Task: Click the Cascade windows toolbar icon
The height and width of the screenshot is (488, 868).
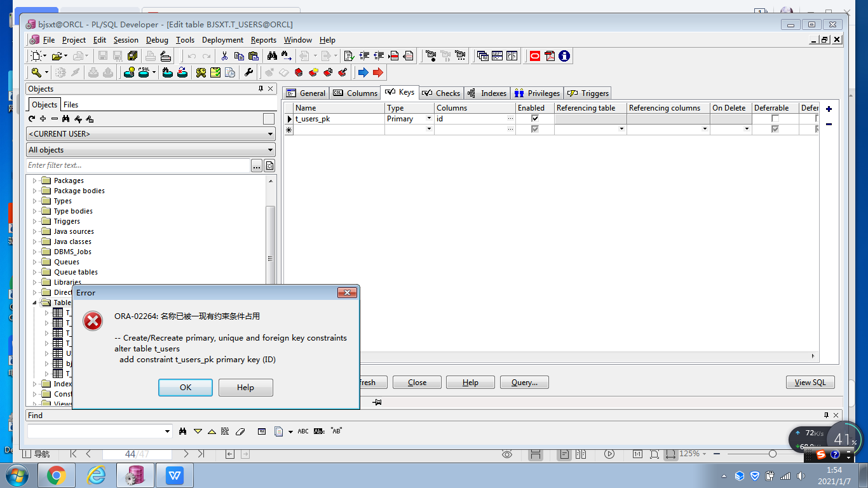Action: pos(483,56)
